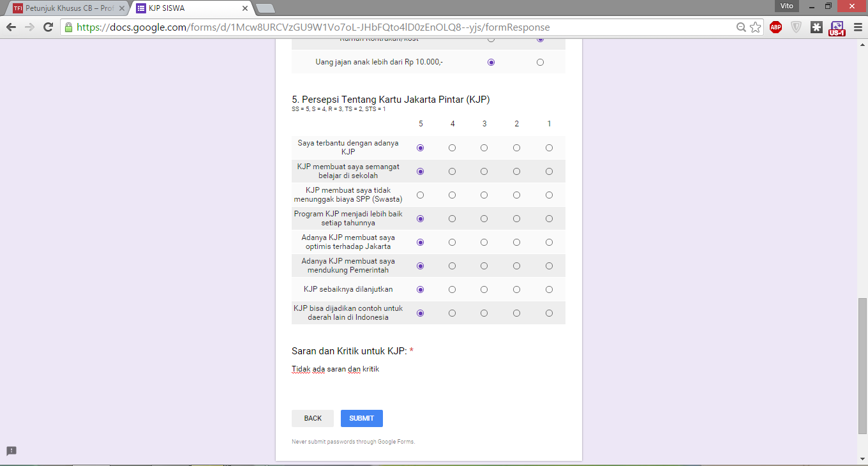Open the report problem feedback icon
The image size is (868, 466).
coord(11,451)
